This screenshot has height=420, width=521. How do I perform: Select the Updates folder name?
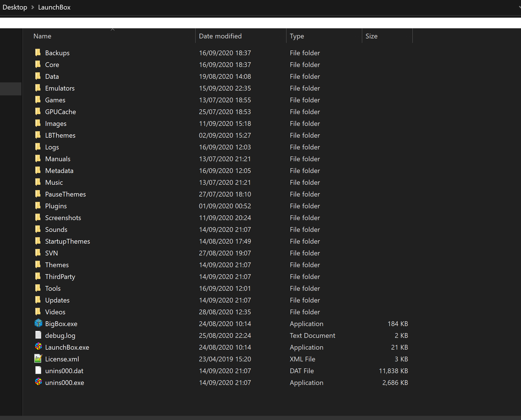tap(57, 300)
